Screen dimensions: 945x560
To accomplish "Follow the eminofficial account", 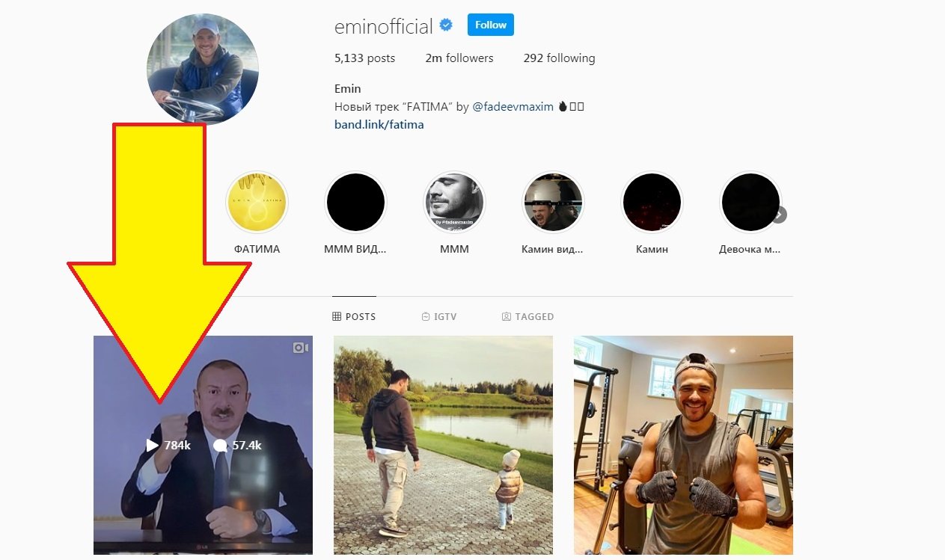I will (491, 25).
